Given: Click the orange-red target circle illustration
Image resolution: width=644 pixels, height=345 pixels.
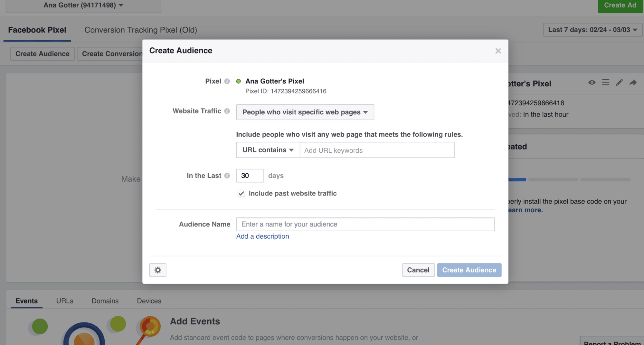Looking at the screenshot, I should tap(150, 326).
